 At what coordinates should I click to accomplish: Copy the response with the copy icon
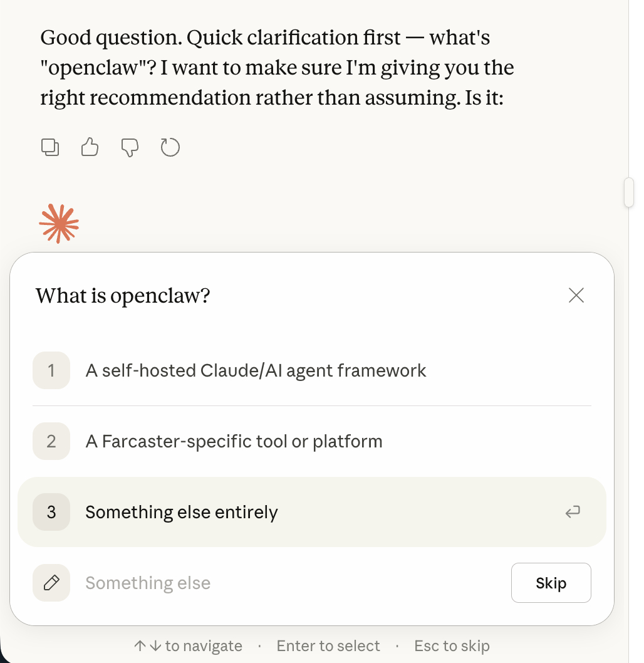[x=50, y=147]
